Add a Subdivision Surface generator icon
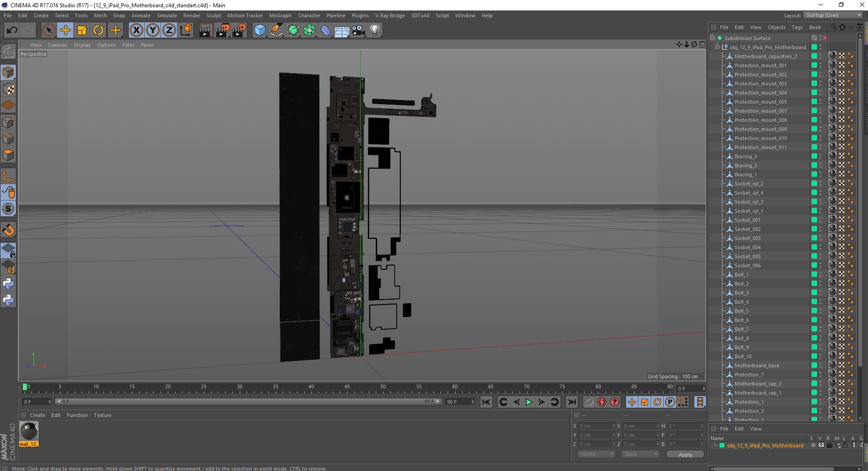 293,30
